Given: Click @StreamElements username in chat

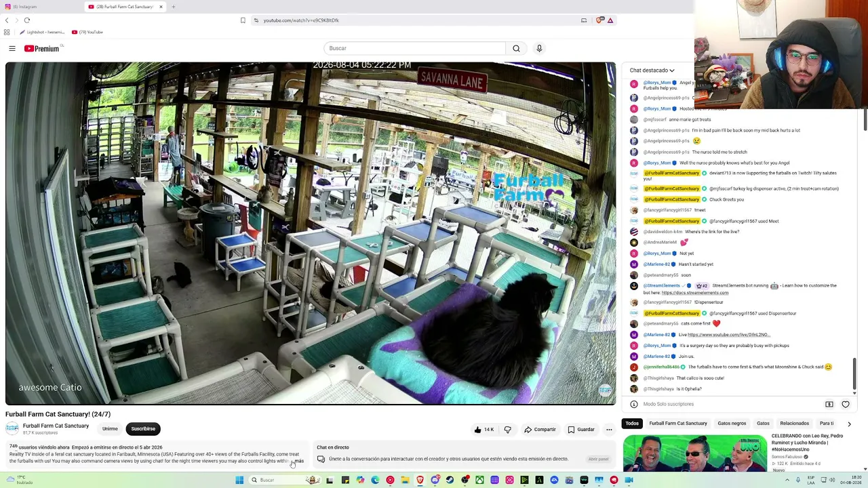Looking at the screenshot, I should click(x=663, y=286).
